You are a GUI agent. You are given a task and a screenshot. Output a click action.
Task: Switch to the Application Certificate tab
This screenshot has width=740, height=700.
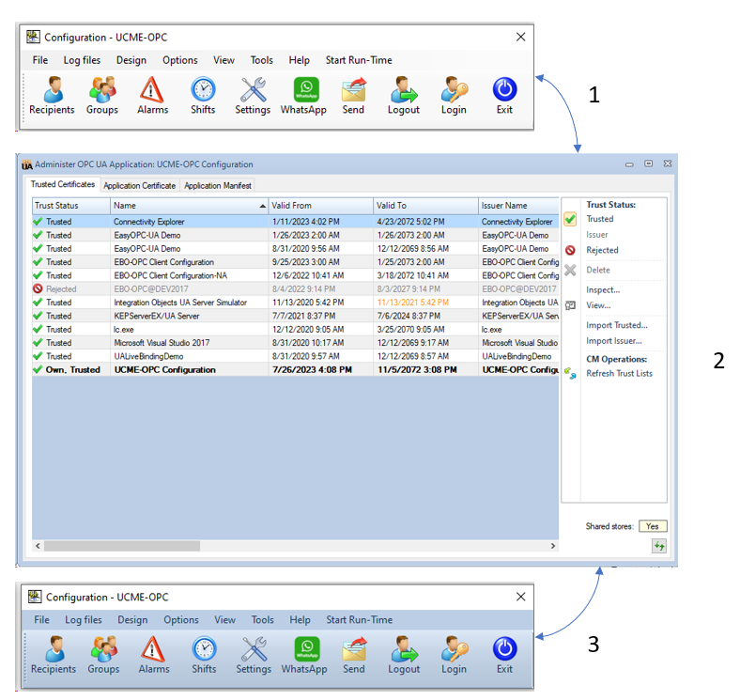(140, 186)
